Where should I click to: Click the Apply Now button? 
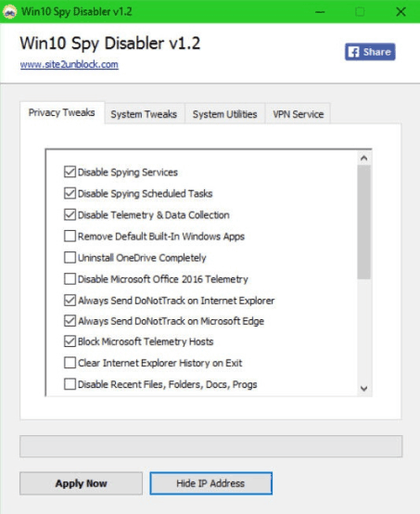[x=81, y=483]
